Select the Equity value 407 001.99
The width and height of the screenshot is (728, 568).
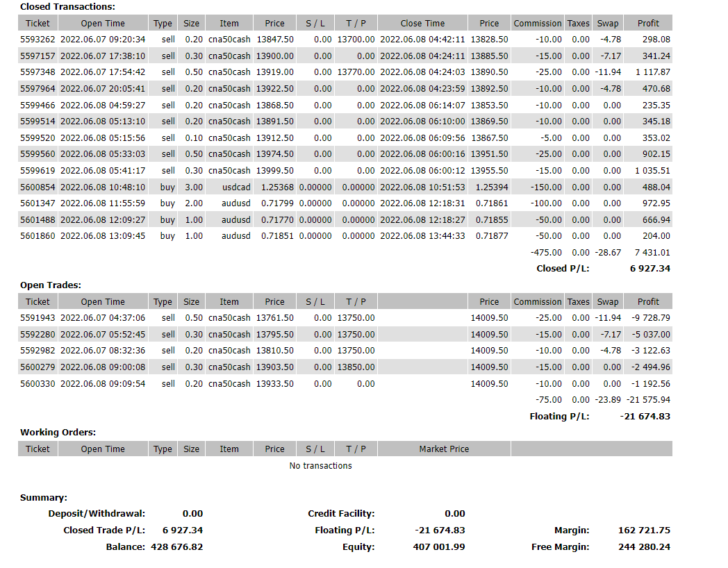[439, 546]
